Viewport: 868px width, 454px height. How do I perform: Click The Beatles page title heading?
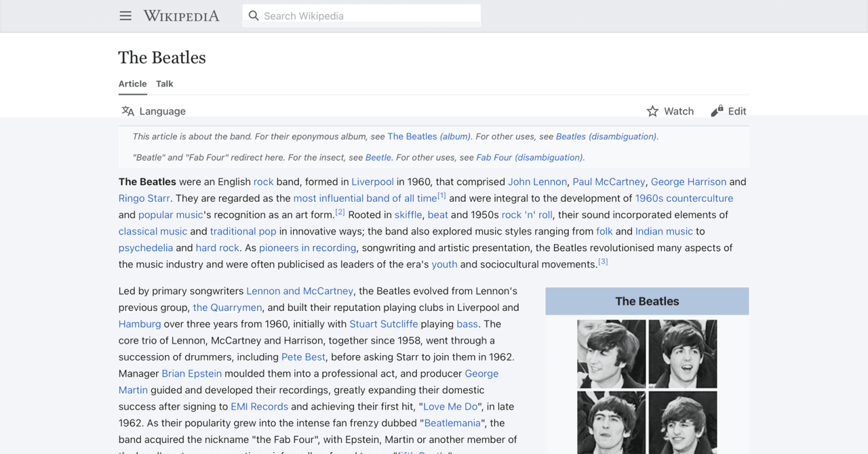[162, 58]
